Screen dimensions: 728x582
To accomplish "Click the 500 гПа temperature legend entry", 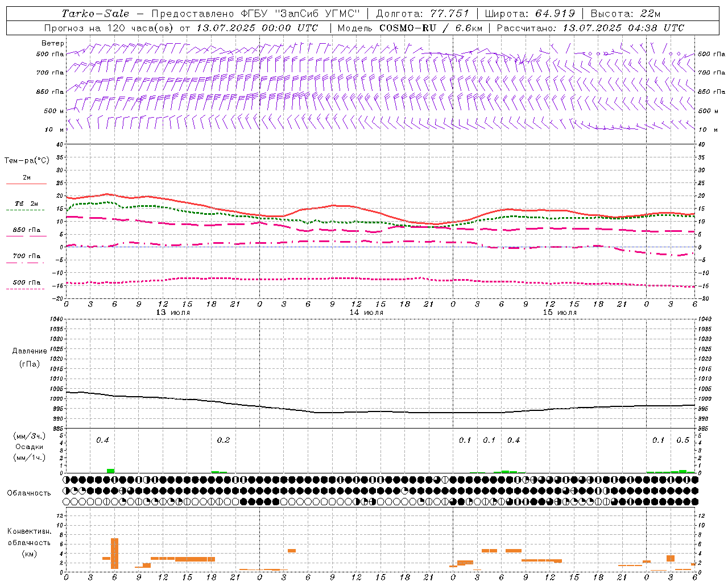I will tap(27, 282).
